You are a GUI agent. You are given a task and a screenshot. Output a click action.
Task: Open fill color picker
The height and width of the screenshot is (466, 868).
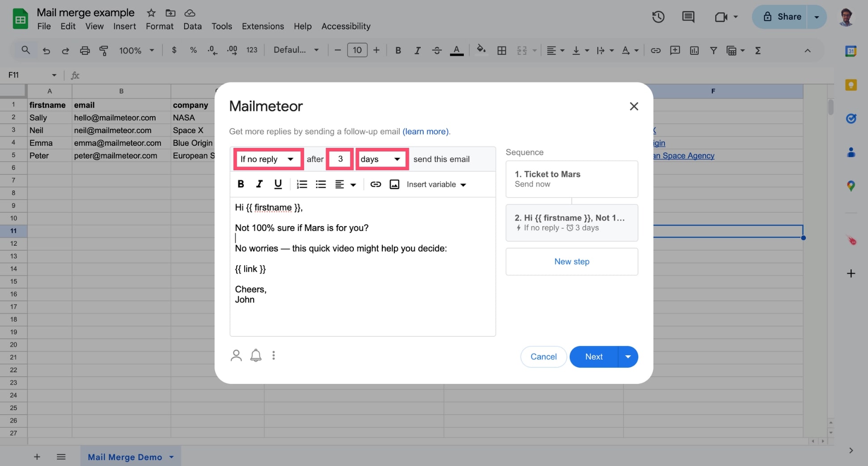click(481, 49)
